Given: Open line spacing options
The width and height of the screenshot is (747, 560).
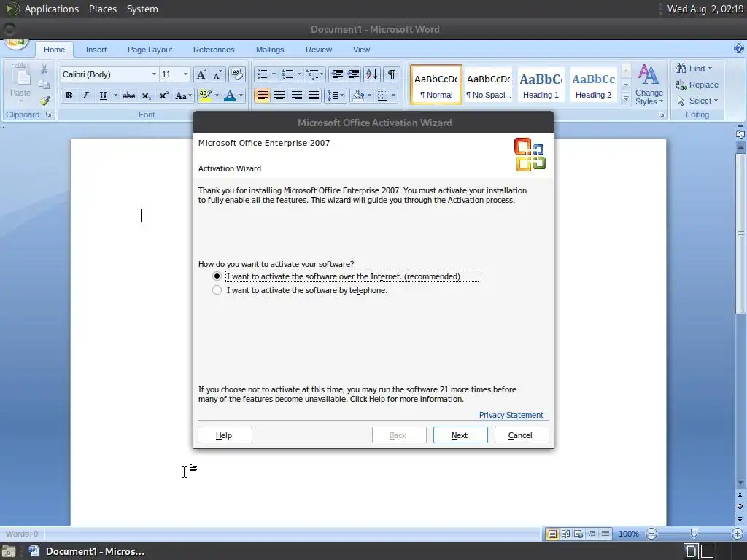Looking at the screenshot, I should (336, 96).
